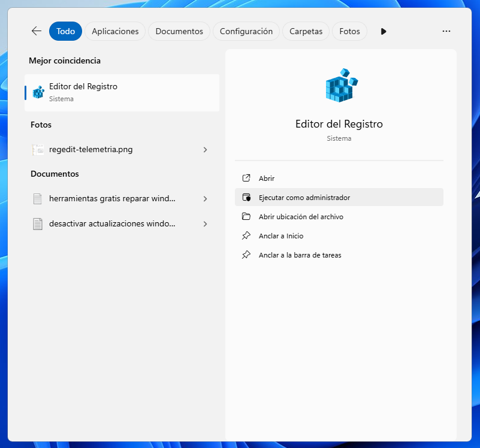Screen dimensions: 480x448
Task: Open herramientas gratis reparar wind... document
Action: coord(122,199)
